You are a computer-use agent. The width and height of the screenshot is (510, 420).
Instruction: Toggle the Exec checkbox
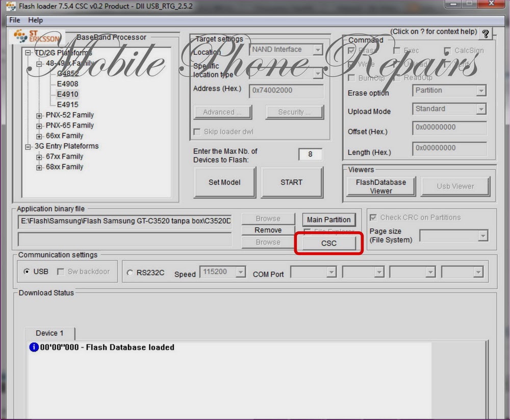[x=397, y=51]
